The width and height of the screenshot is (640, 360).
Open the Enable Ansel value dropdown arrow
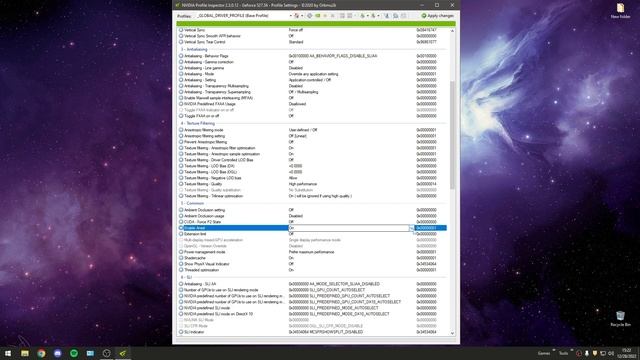click(411, 228)
